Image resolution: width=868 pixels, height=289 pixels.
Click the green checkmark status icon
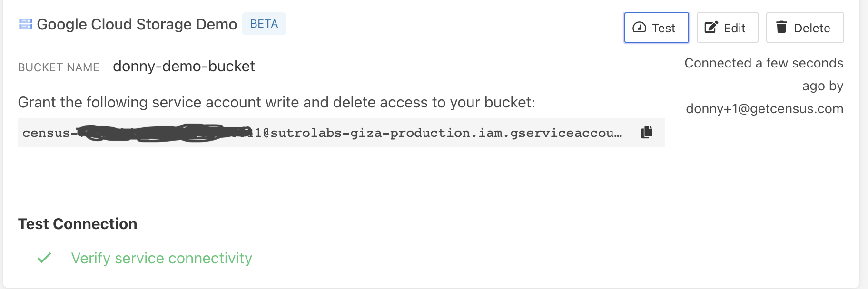pos(44,258)
